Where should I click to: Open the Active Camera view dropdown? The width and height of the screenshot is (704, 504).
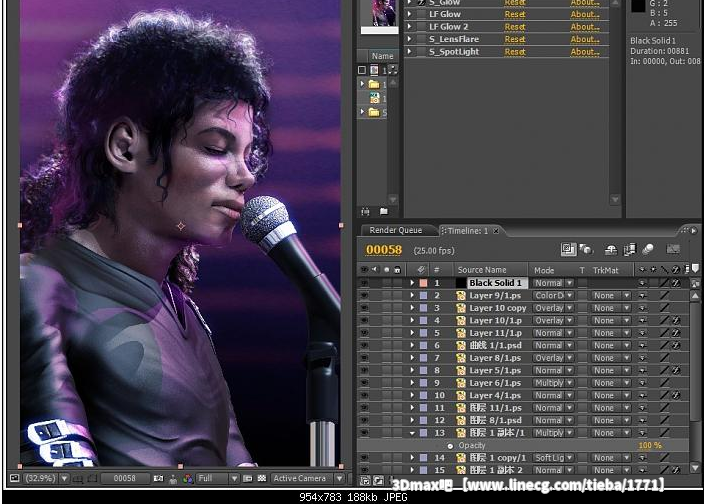coord(304,479)
